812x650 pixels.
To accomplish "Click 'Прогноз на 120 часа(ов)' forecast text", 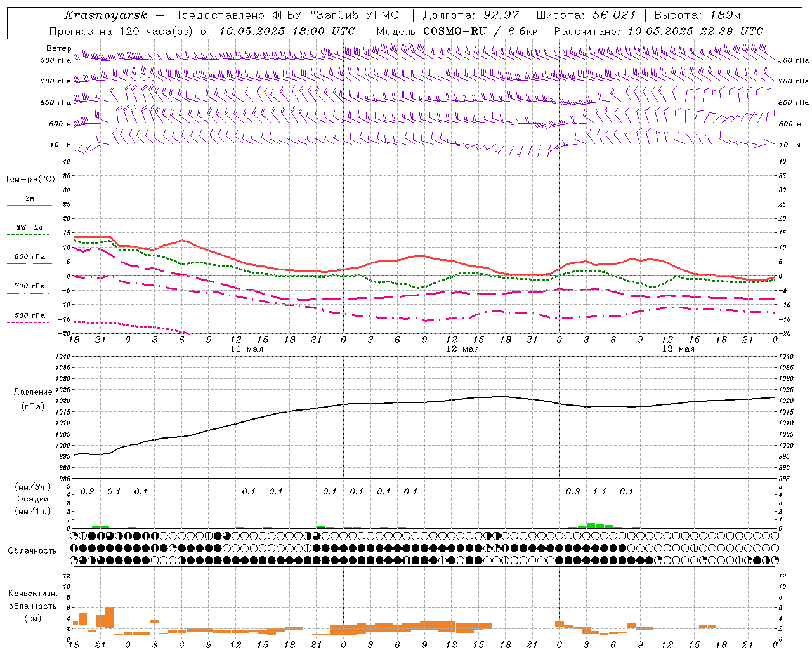I will 122,31.
